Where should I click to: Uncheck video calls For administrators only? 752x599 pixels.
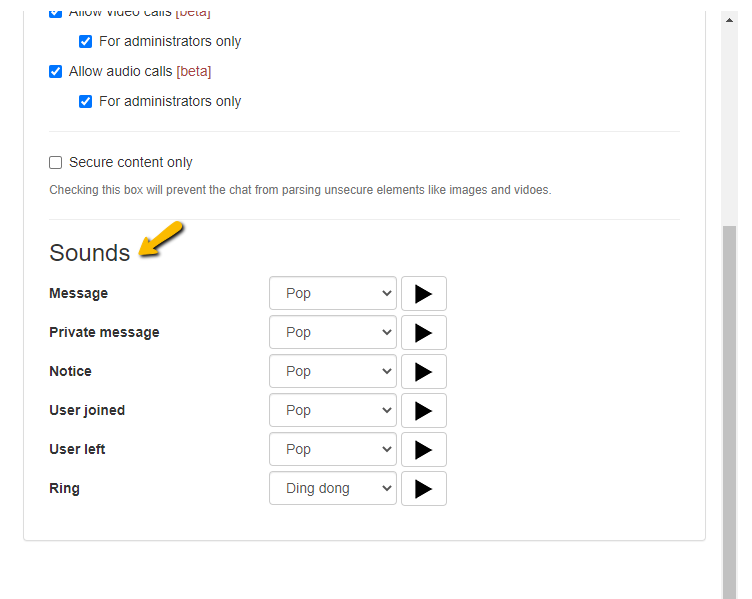(x=86, y=42)
